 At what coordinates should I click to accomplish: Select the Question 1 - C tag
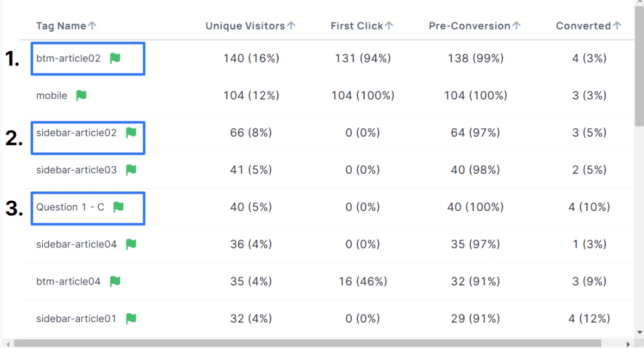(70, 207)
